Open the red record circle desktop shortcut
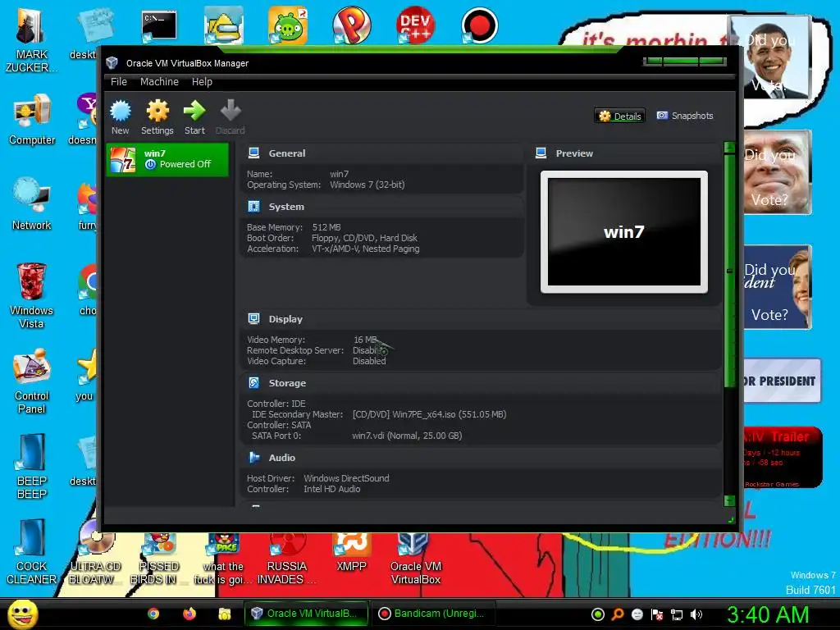Screen dimensions: 840x630 pos(479,25)
